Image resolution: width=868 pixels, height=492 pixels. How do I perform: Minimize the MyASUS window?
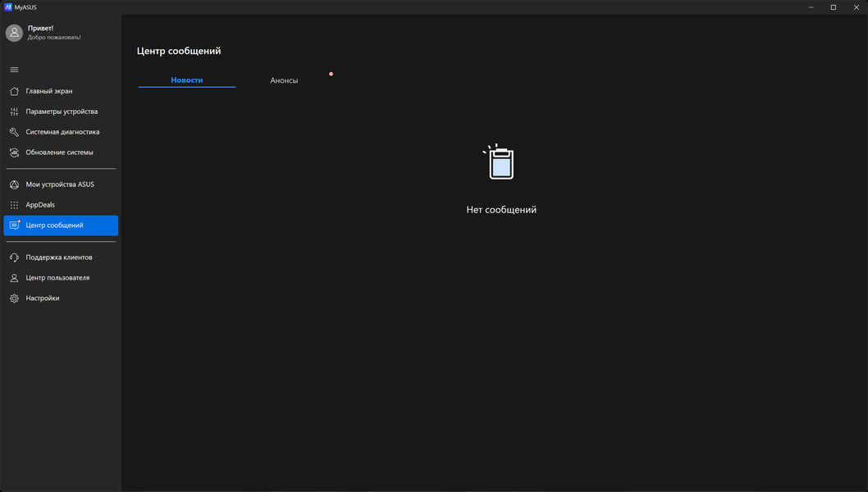click(x=811, y=7)
